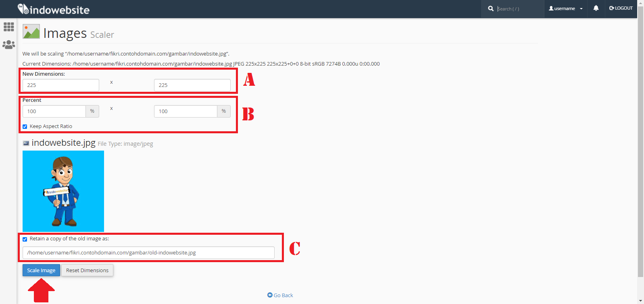Click the indowebsite mascot image preview
The height and width of the screenshot is (304, 644).
point(63,191)
